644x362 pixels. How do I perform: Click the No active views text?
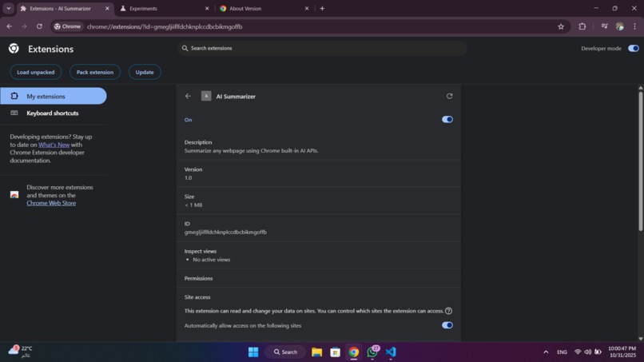(212, 260)
